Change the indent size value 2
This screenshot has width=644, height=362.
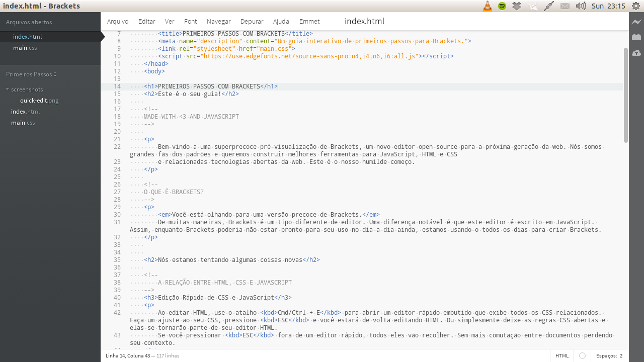coord(621,355)
